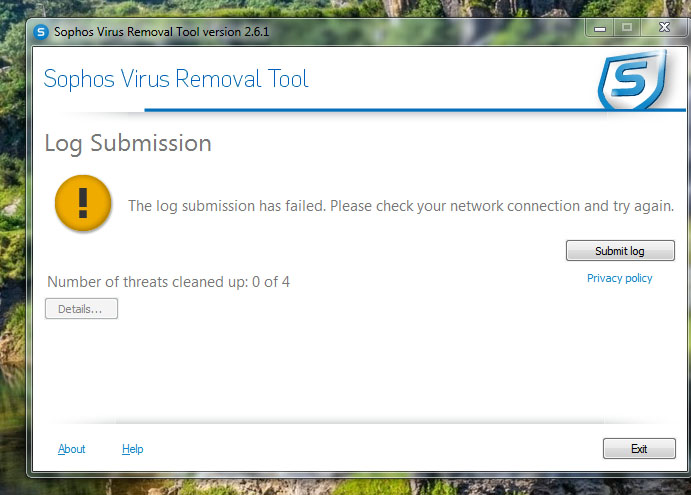This screenshot has width=691, height=495.
Task: Exit the Sophos removal tool
Action: click(x=639, y=449)
